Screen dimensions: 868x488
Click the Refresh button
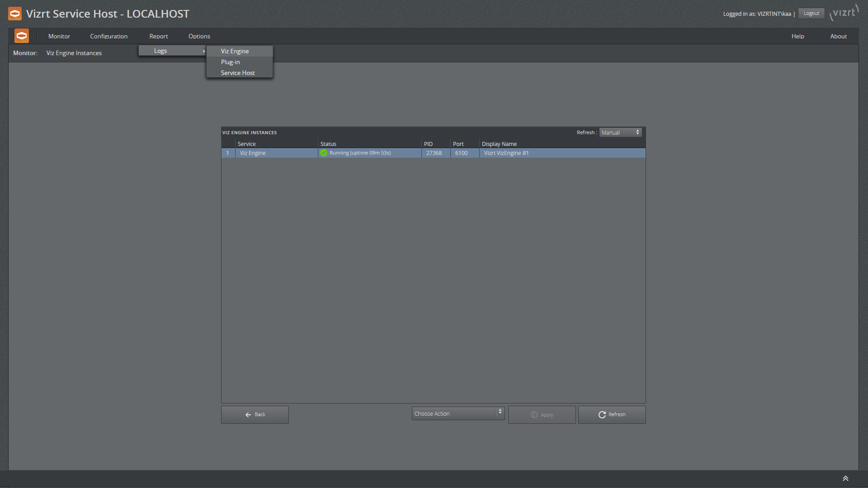tap(612, 414)
